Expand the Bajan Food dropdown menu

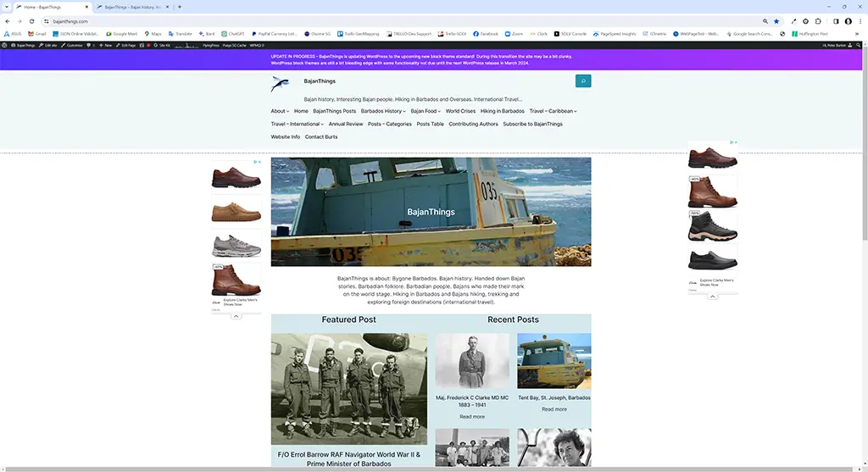coord(426,111)
